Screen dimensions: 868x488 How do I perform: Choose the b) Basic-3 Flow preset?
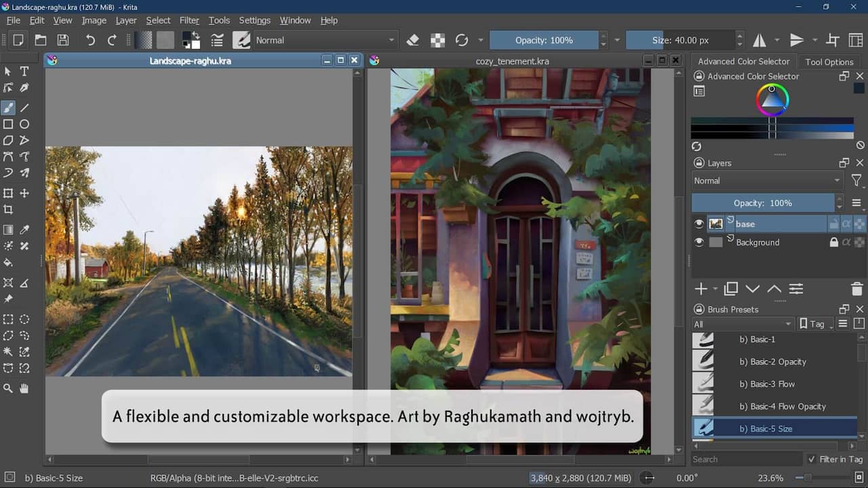774,384
